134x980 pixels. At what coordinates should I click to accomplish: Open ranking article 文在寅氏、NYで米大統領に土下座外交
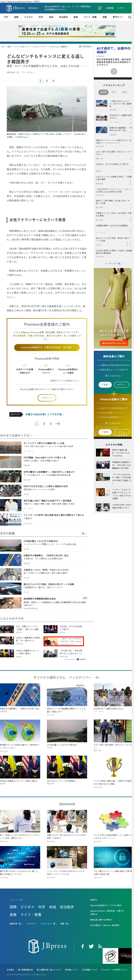112,164
